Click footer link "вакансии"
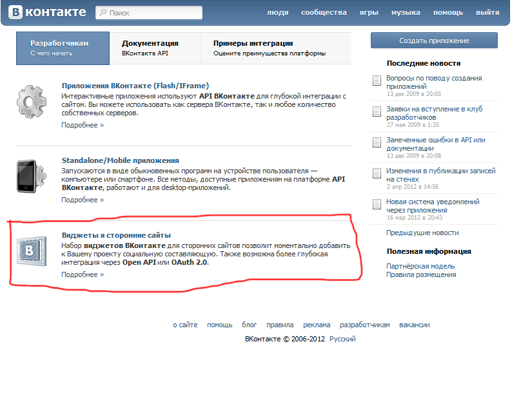The image size is (512, 420). click(415, 325)
